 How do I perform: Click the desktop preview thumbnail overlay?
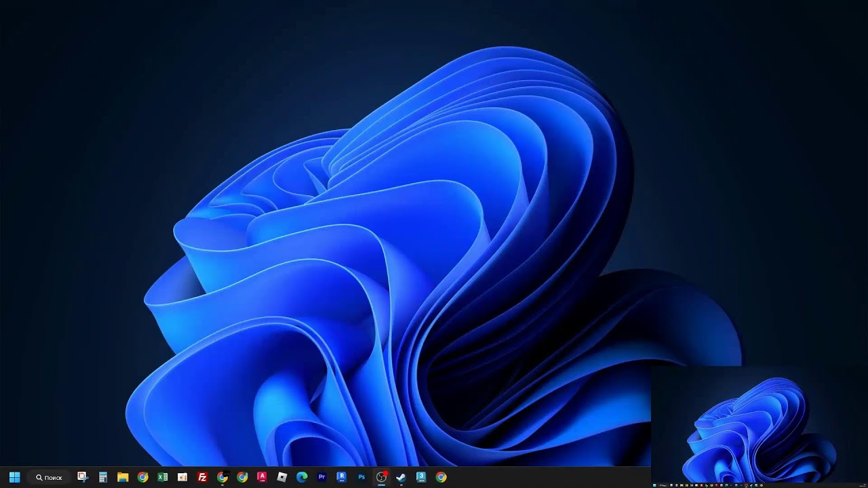759,427
